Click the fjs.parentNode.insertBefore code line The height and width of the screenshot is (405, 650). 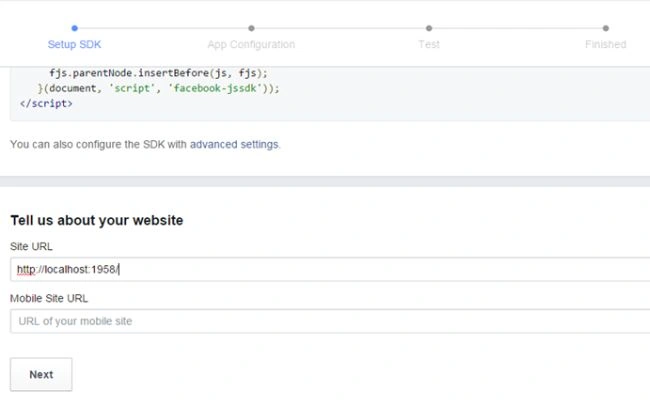pyautogui.click(x=158, y=73)
